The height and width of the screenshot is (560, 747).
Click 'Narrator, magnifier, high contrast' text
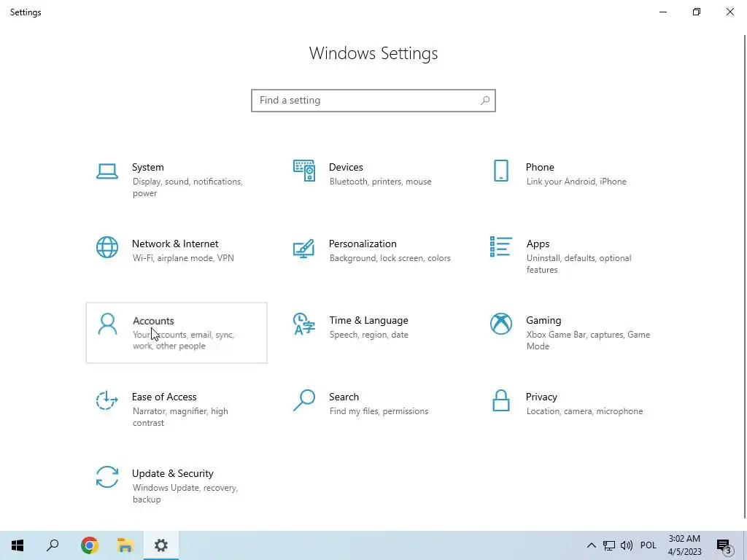tap(180, 417)
